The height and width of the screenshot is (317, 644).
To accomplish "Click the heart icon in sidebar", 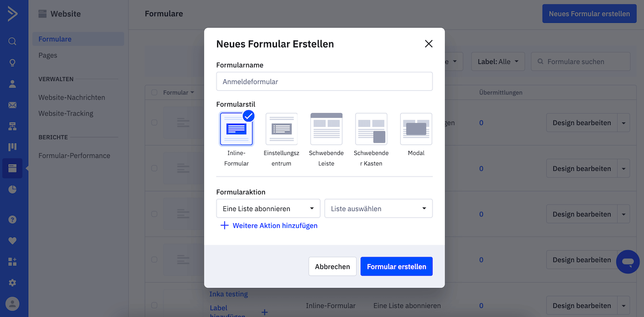I will pos(12,241).
